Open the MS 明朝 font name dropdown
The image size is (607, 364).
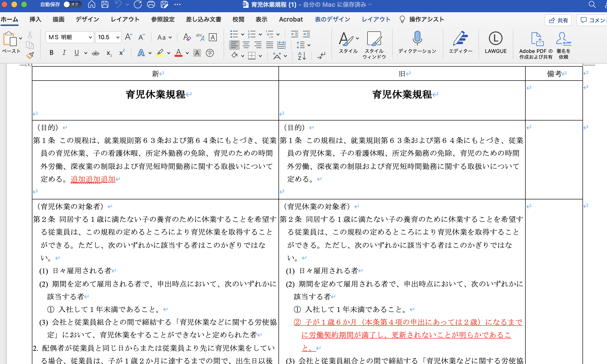(90, 37)
